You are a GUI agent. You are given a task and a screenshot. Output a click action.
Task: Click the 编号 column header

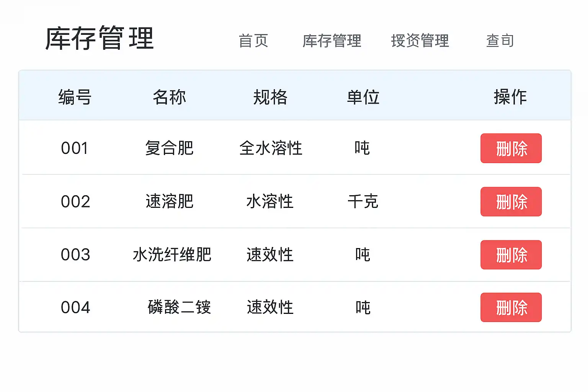[x=75, y=97]
